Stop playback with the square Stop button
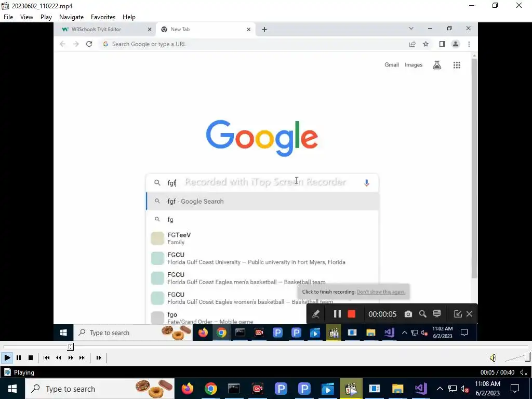The image size is (532, 399). coord(31,357)
